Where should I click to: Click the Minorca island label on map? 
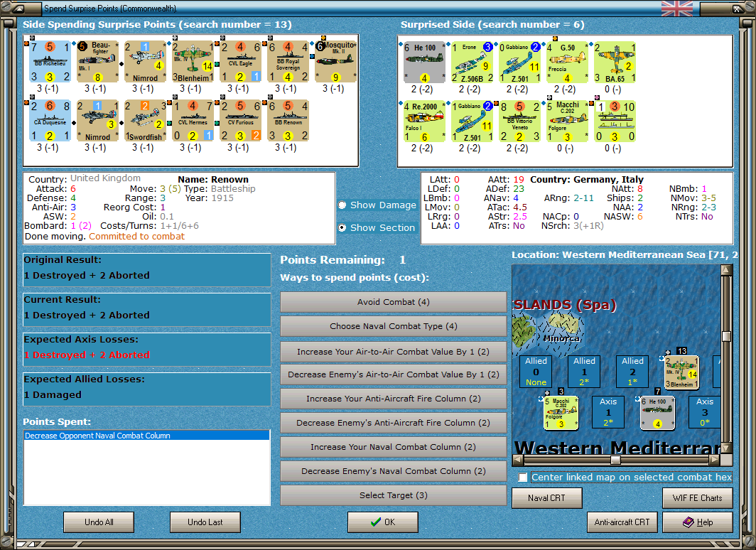562,338
